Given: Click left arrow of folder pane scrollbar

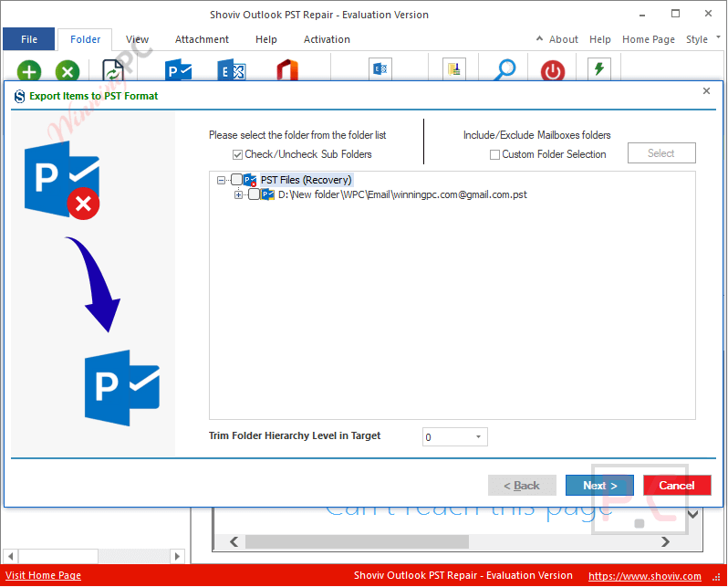Looking at the screenshot, I should [11, 556].
